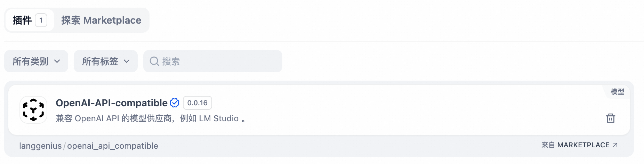Open the 来自 MARKETPLACE link

click(x=575, y=145)
